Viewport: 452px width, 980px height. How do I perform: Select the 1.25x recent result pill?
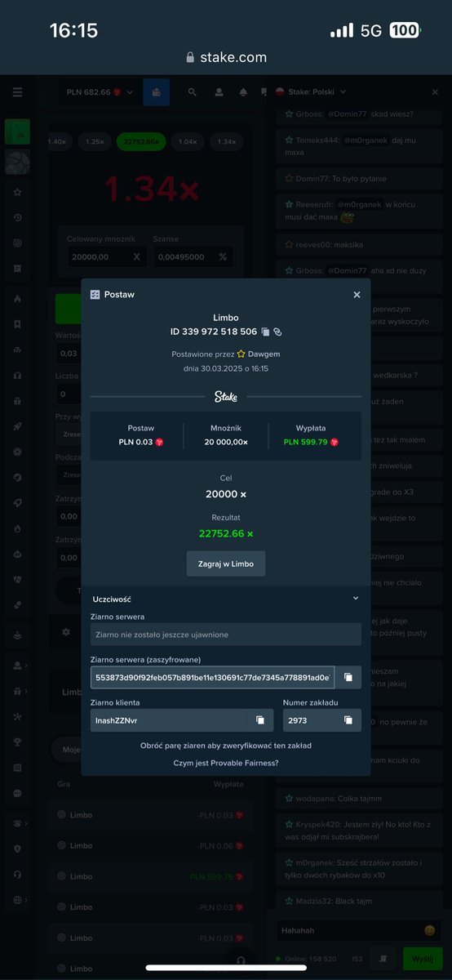coord(95,141)
